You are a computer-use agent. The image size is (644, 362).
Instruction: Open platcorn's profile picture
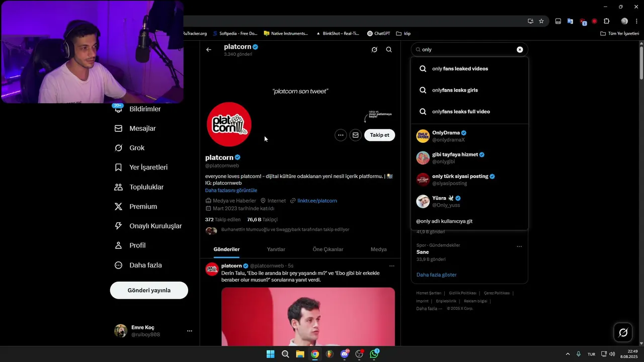click(x=229, y=124)
